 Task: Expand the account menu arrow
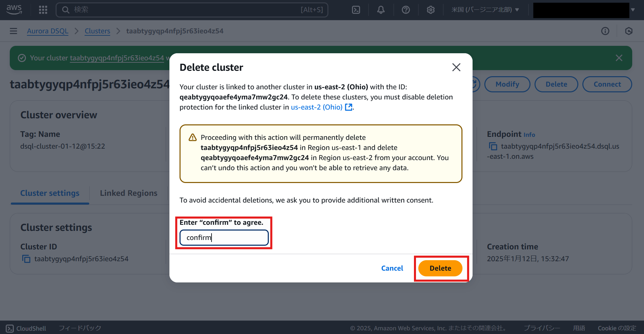pos(633,10)
